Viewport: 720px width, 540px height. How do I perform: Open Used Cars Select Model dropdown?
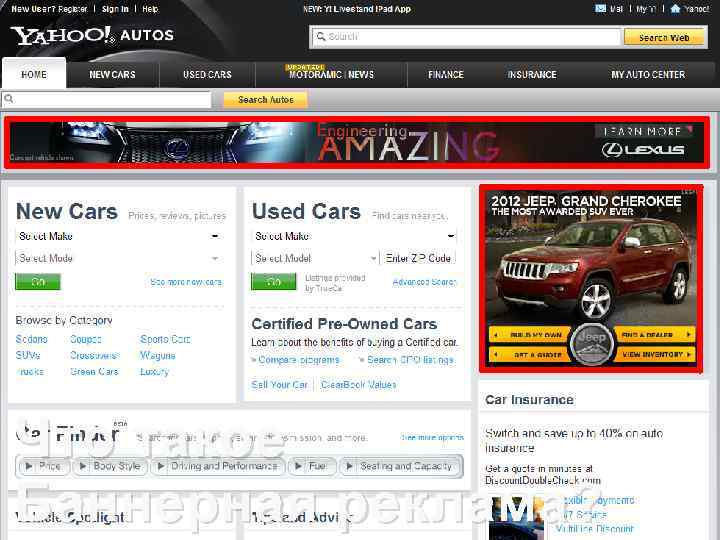(x=315, y=258)
